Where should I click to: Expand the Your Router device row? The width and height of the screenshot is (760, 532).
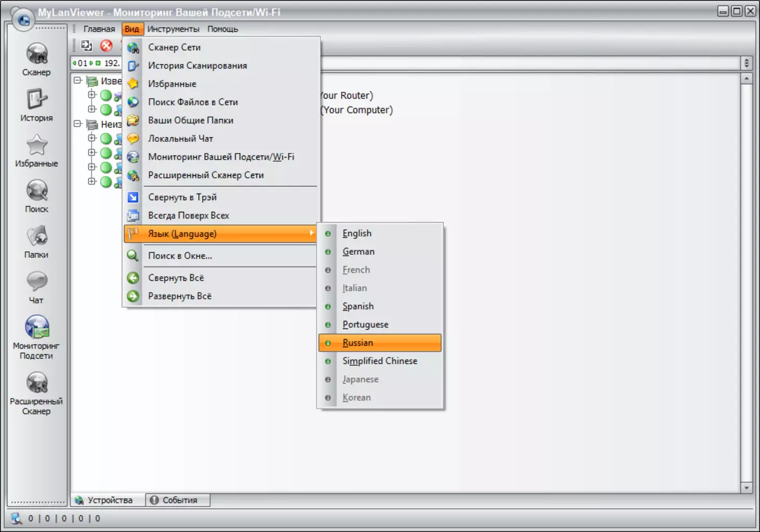(92, 95)
